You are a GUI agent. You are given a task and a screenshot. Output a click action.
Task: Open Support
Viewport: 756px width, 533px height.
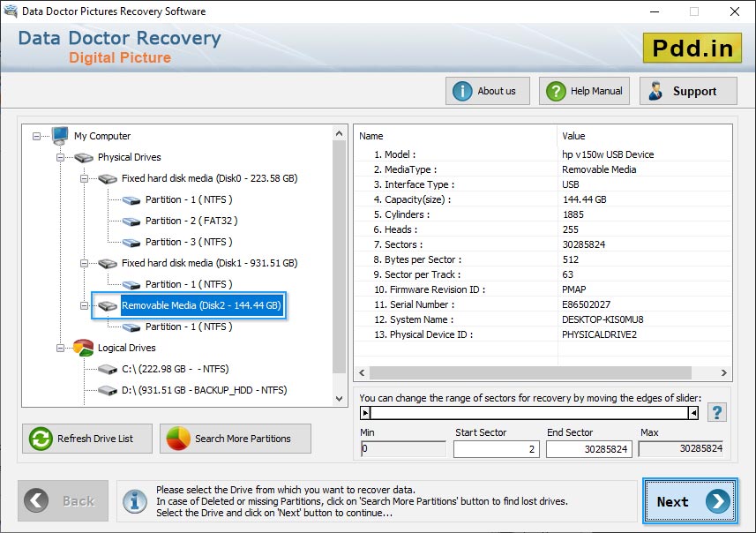pyautogui.click(x=688, y=91)
